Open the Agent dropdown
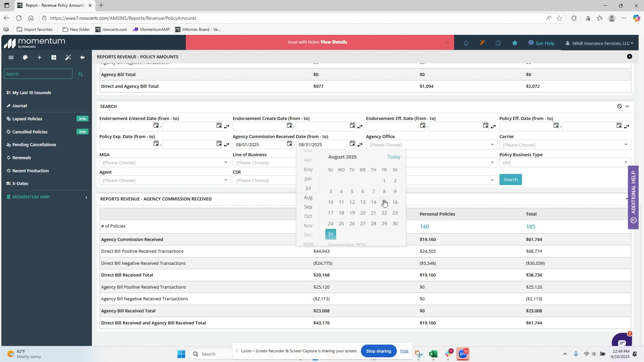 click(x=164, y=180)
